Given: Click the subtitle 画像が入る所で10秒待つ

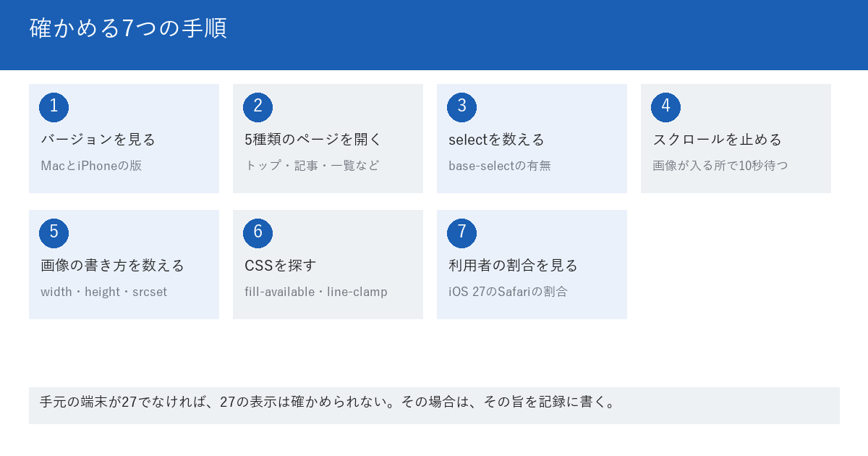Looking at the screenshot, I should pos(720,166).
